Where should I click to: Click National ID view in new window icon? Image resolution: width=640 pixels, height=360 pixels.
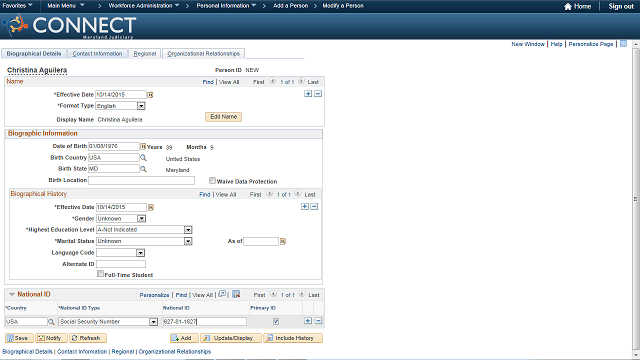(222, 294)
